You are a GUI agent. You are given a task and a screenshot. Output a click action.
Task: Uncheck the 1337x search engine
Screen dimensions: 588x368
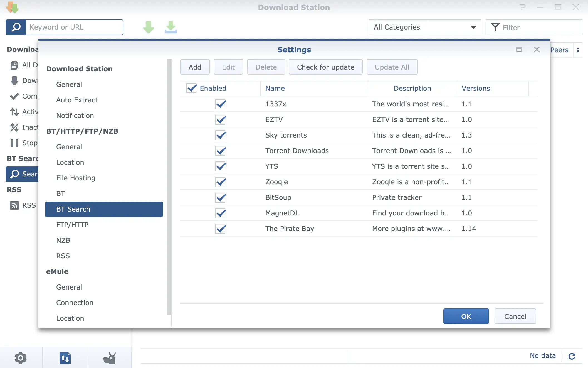[221, 104]
